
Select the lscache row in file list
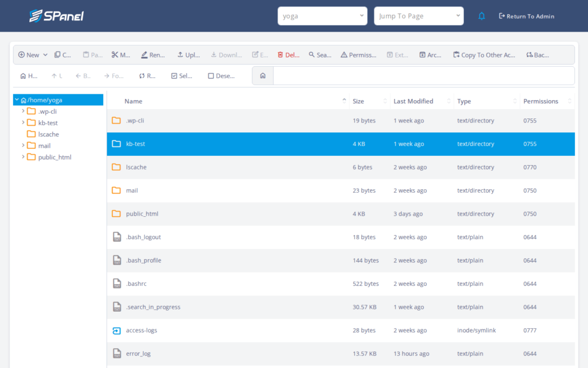pyautogui.click(x=341, y=167)
